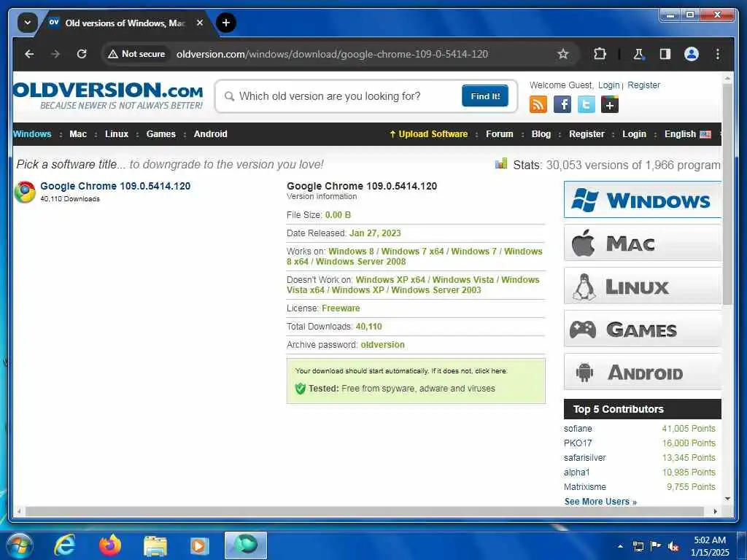Launch Firefox from the taskbar

(110, 545)
